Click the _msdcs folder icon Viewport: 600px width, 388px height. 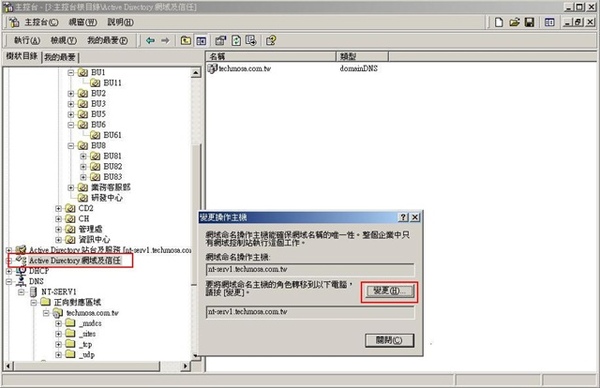click(70, 323)
